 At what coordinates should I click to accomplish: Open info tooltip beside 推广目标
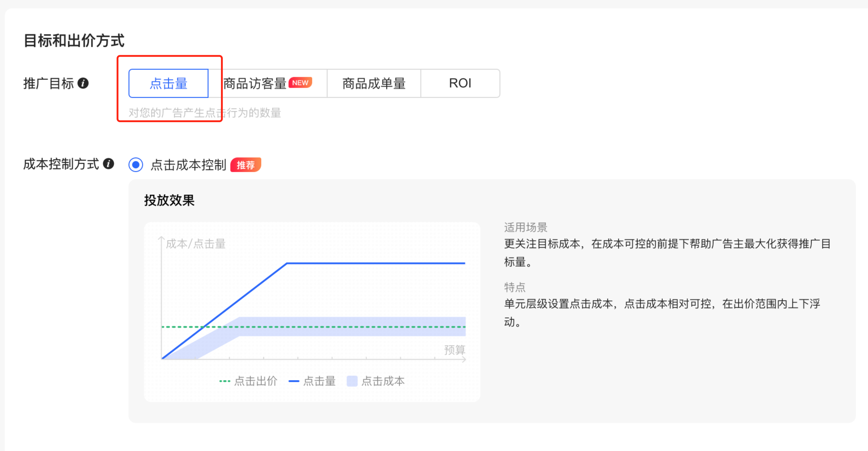click(x=83, y=83)
